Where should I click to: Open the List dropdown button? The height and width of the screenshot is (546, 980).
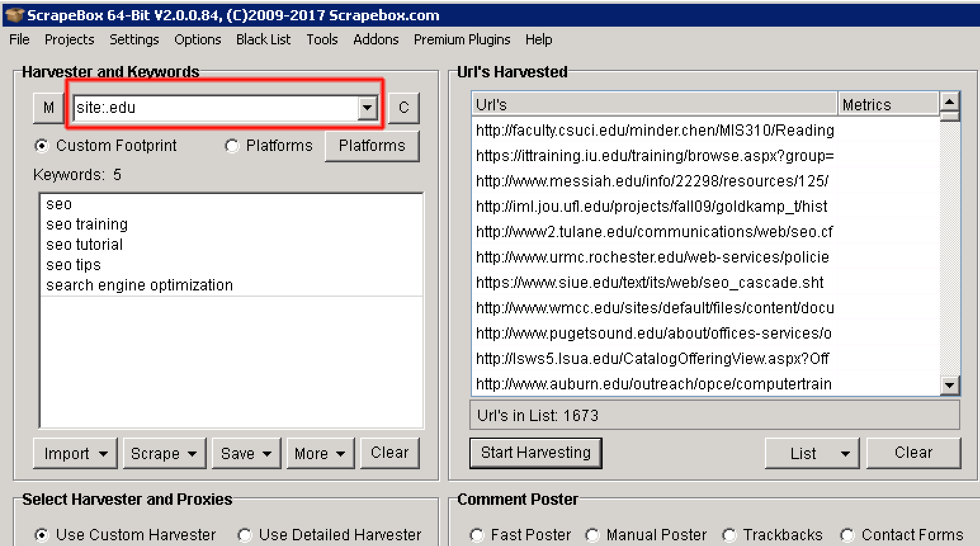812,453
